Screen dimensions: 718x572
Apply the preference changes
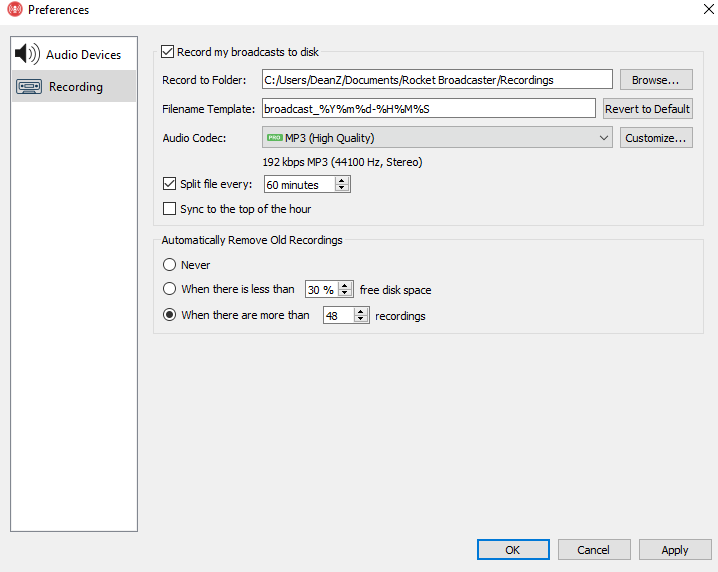(674, 550)
